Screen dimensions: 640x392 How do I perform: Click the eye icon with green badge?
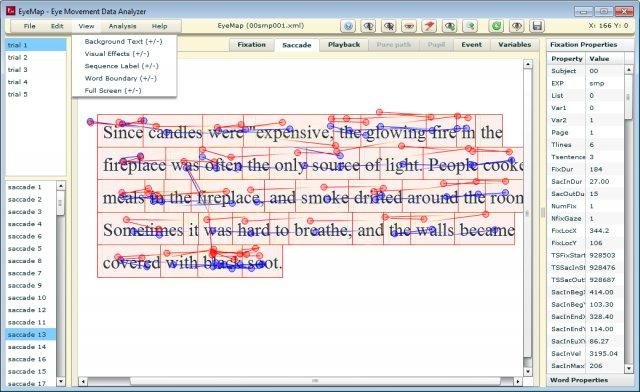(449, 26)
